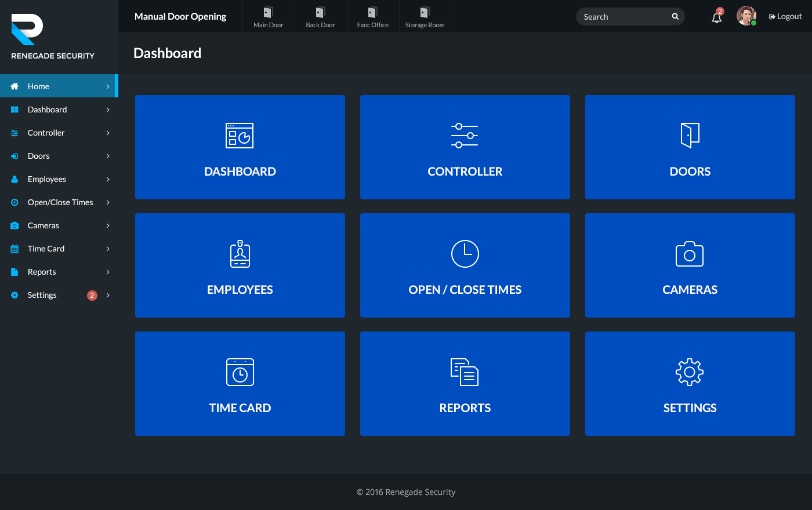Open the CAMERAS dashboard tile
This screenshot has width=812, height=510.
(690, 265)
